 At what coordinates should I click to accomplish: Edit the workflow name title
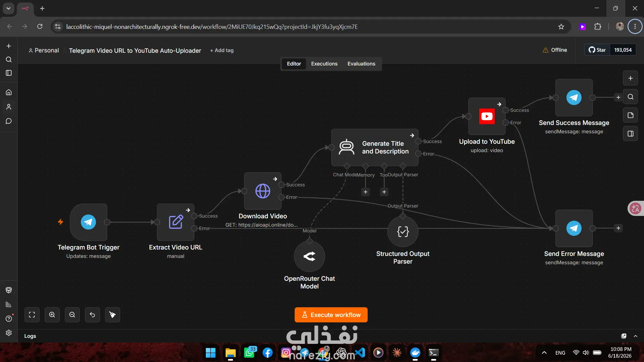tap(135, 50)
